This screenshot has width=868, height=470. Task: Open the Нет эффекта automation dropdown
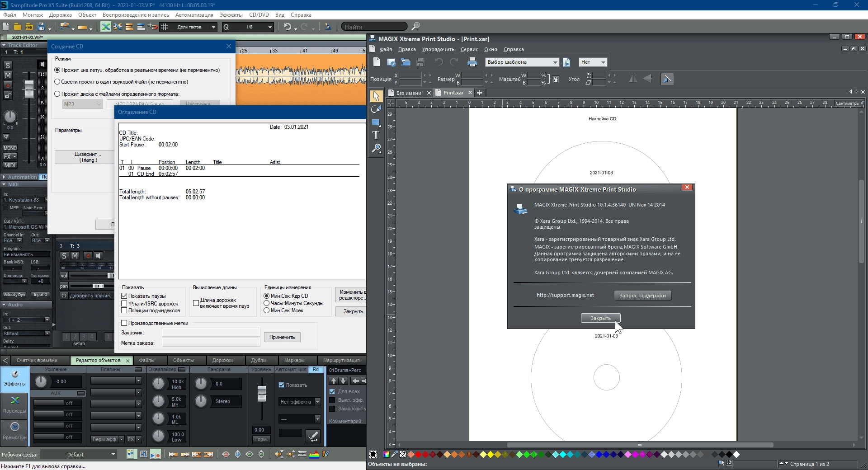[300, 402]
